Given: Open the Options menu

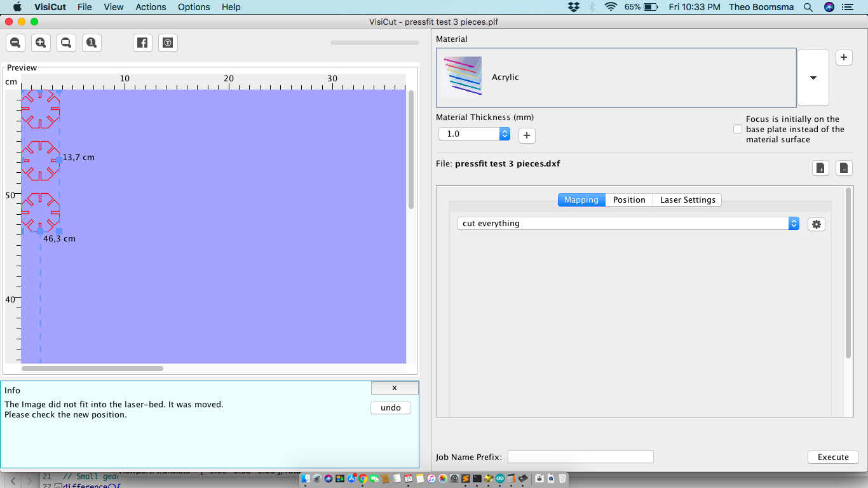Looking at the screenshot, I should (194, 7).
